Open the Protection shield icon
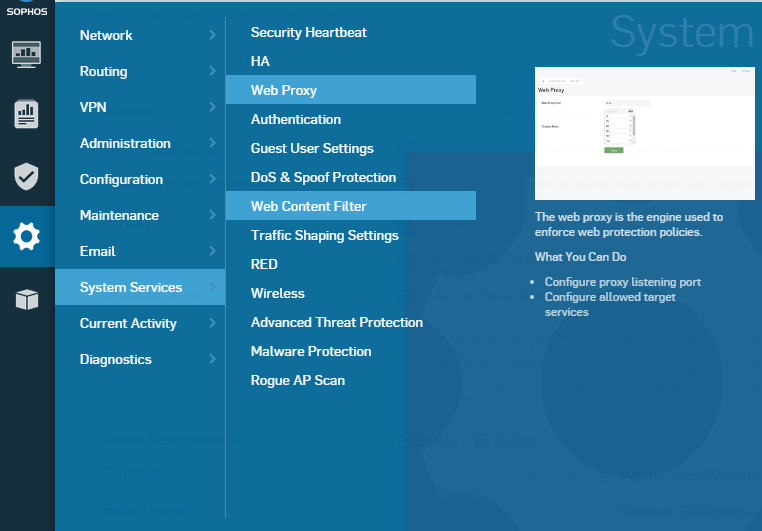Viewport: 762px width, 531px height. pos(26,176)
